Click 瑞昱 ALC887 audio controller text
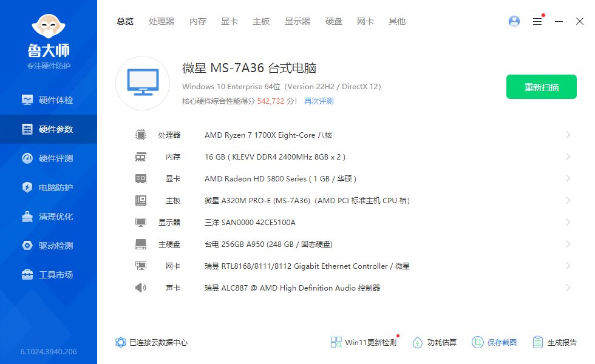The height and width of the screenshot is (364, 595). (x=292, y=288)
